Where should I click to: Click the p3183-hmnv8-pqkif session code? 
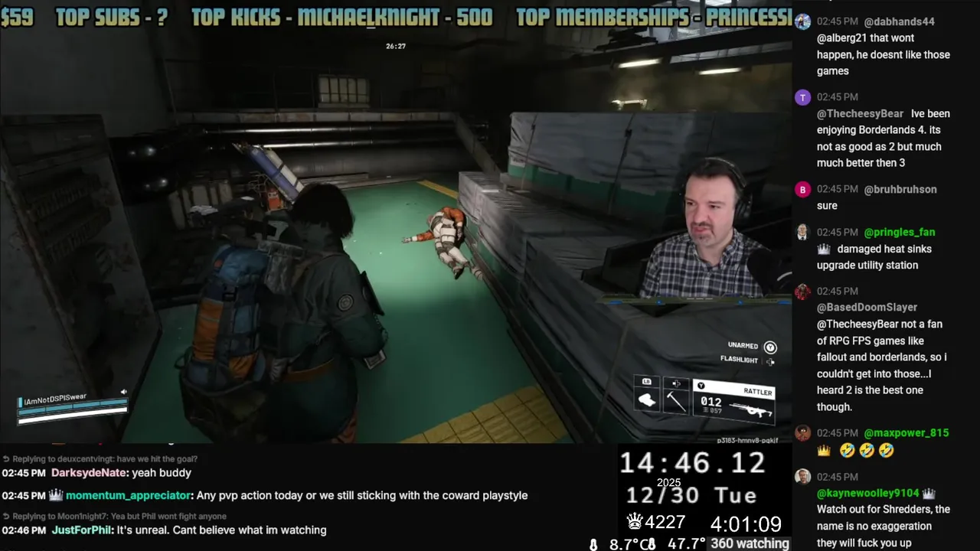point(747,440)
